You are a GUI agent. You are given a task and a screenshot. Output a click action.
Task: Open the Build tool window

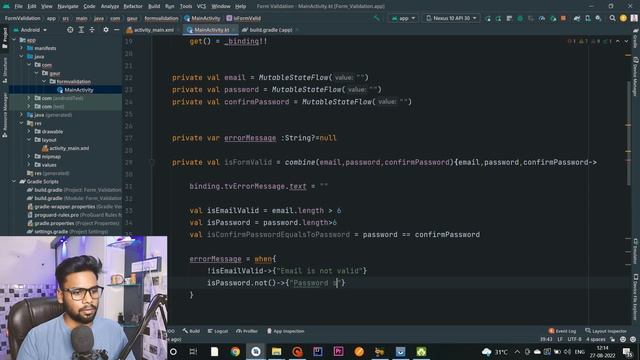click(x=191, y=331)
